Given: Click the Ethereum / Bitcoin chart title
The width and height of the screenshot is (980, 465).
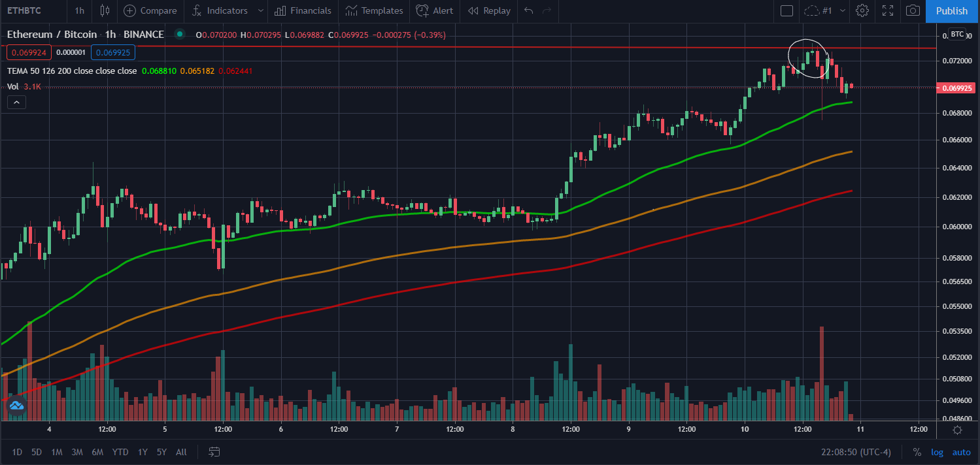Looking at the screenshot, I should pos(52,35).
